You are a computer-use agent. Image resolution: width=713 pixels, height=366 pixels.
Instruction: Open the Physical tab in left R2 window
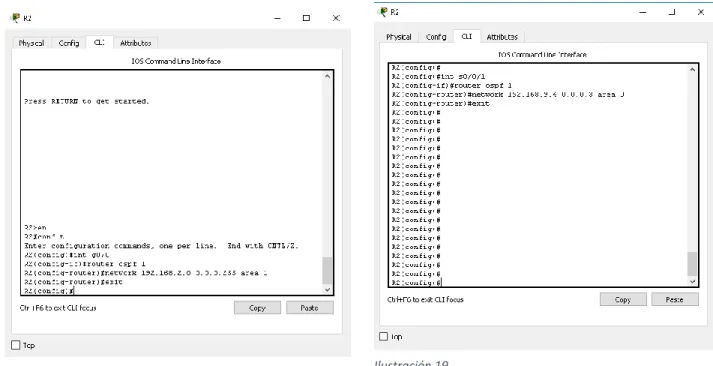[31, 43]
